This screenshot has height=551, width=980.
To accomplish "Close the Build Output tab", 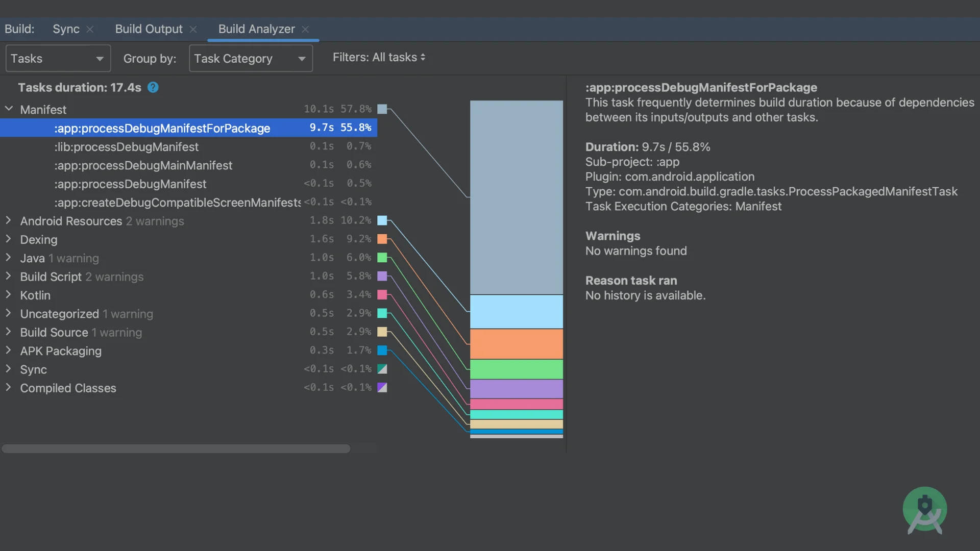I will pos(193,30).
